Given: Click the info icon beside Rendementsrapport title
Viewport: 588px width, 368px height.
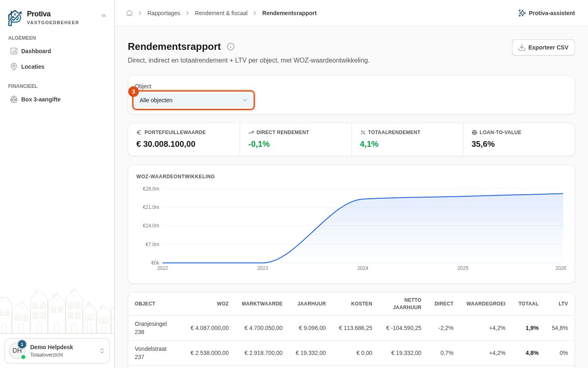Looking at the screenshot, I should coord(231,47).
